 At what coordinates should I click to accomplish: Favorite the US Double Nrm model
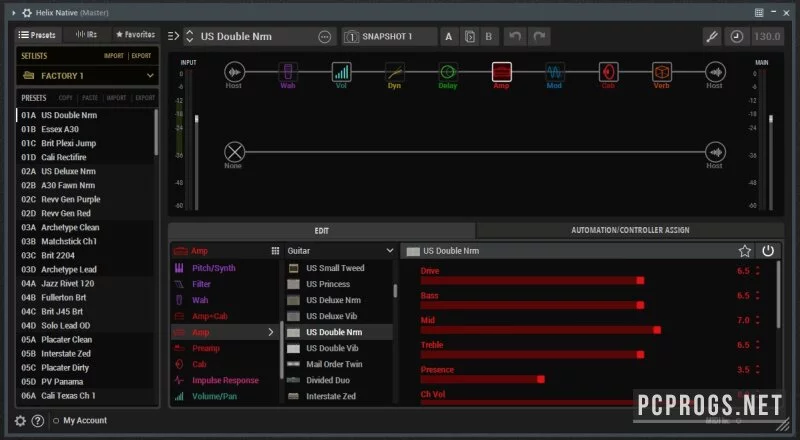744,251
